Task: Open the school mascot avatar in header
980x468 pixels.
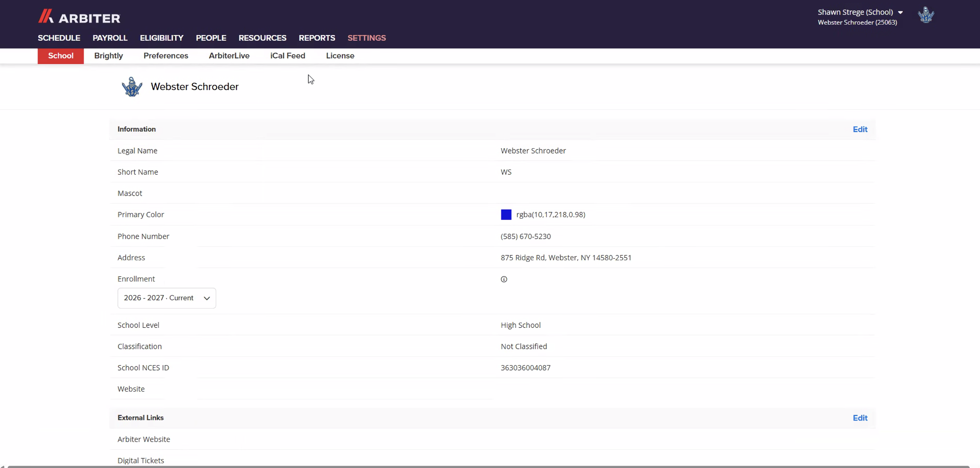Action: click(x=926, y=15)
